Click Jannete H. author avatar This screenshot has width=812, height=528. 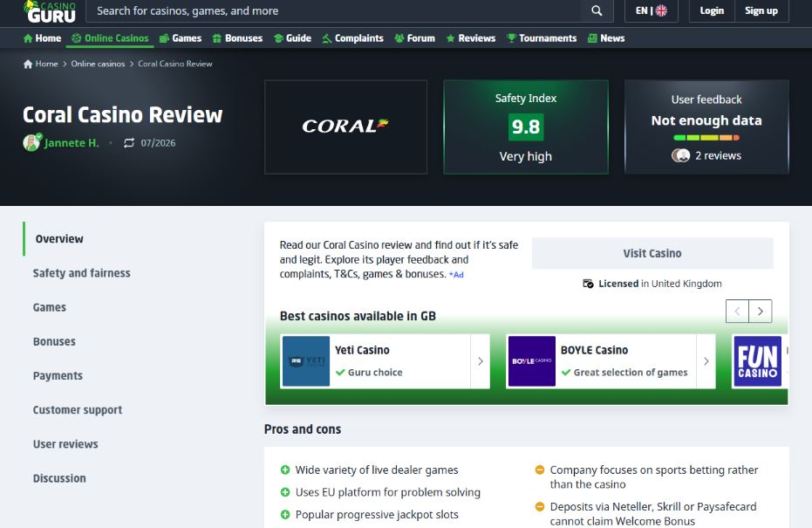click(x=31, y=142)
